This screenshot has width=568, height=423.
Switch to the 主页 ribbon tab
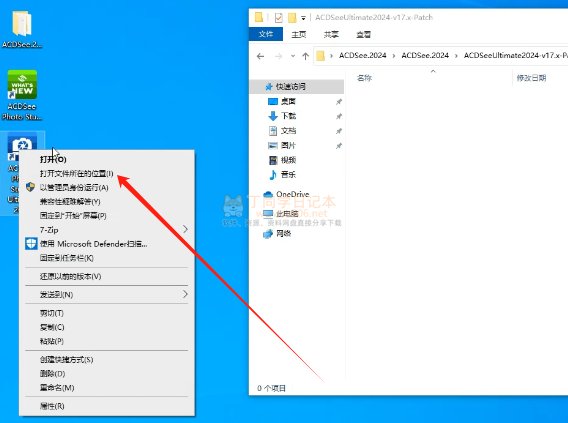pyautogui.click(x=299, y=34)
